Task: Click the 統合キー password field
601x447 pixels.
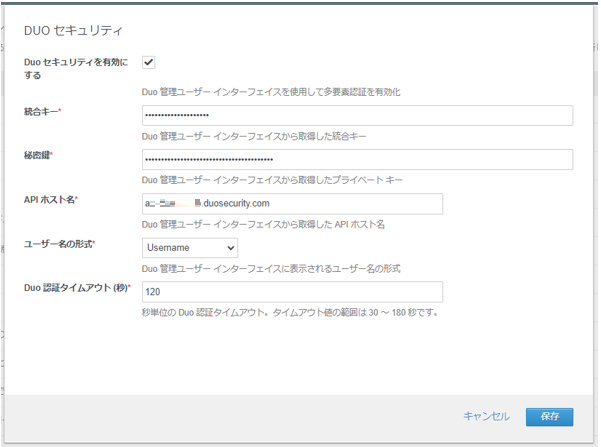Action: (x=357, y=115)
